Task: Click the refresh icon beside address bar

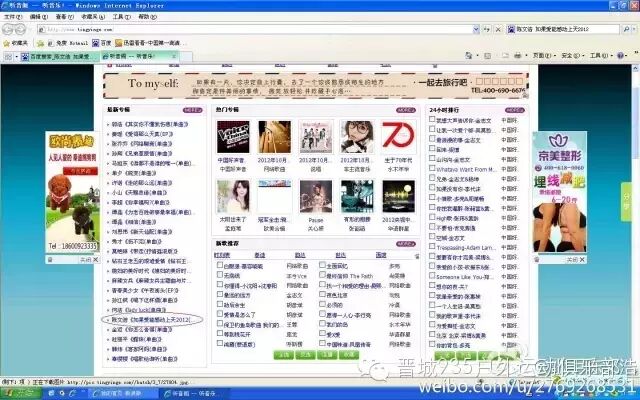Action: point(487,29)
